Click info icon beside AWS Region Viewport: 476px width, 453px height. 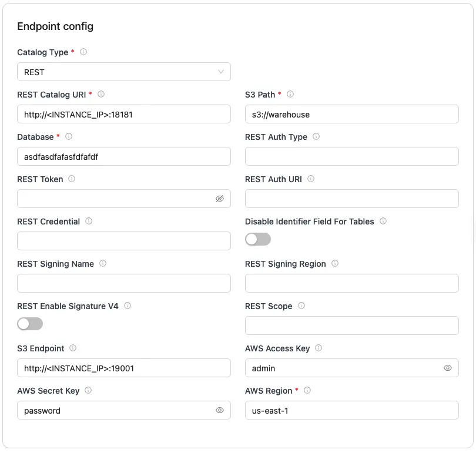tap(307, 391)
